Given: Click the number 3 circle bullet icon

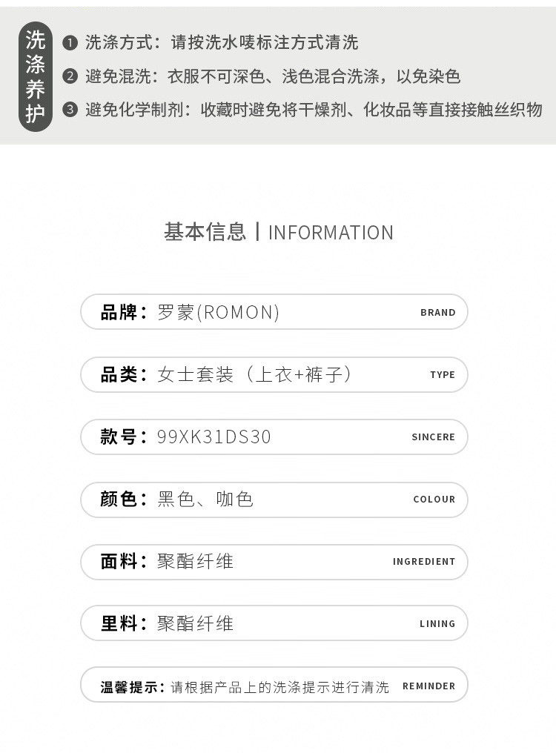Looking at the screenshot, I should [x=70, y=110].
